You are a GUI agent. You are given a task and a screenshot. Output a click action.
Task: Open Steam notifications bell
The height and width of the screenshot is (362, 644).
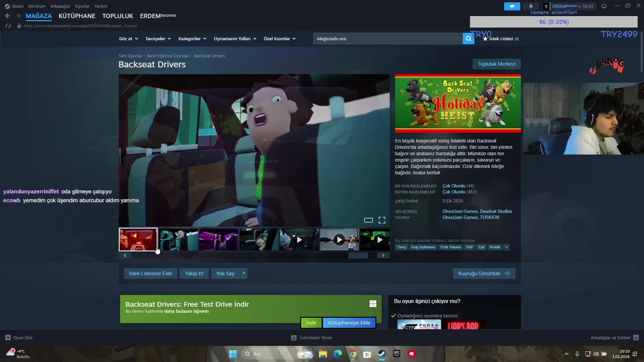pyautogui.click(x=530, y=6)
